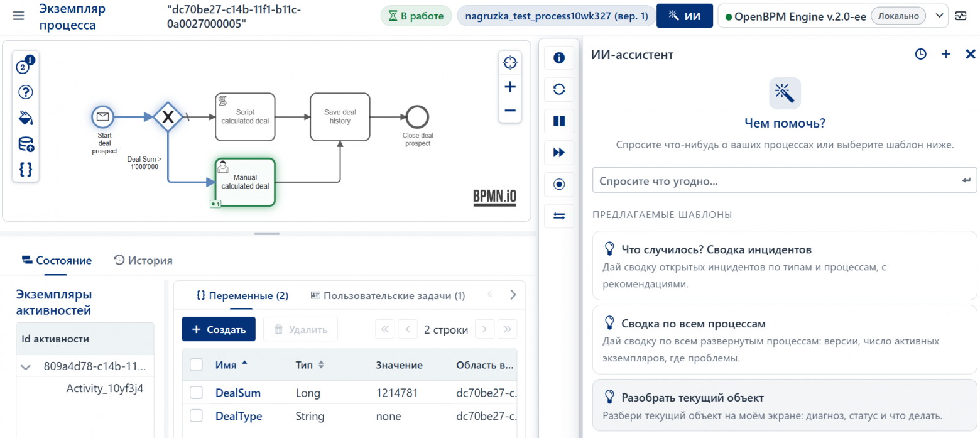Open the AI assistant chat history clock icon

920,55
